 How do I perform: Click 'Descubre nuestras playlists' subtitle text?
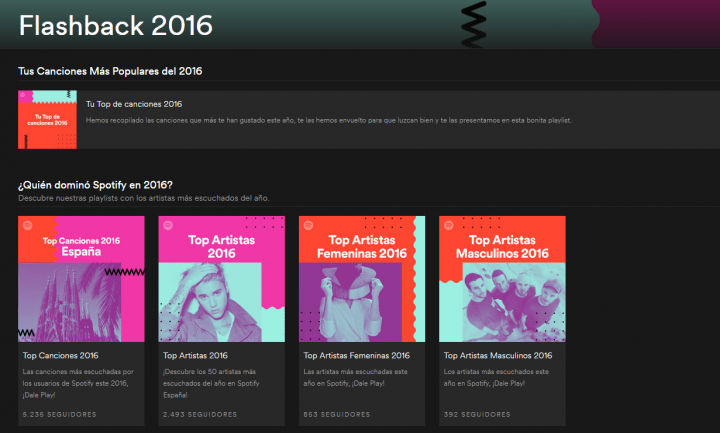tap(144, 198)
